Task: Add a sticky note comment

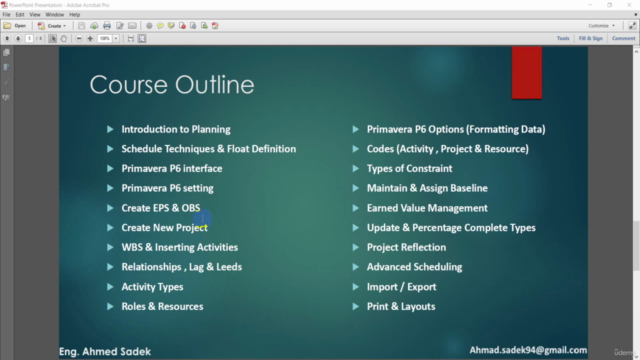Action: pyautogui.click(x=160, y=26)
